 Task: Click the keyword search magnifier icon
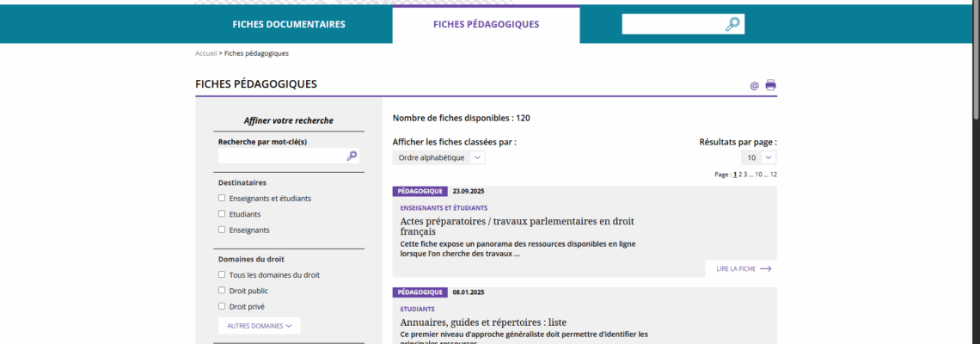click(352, 156)
